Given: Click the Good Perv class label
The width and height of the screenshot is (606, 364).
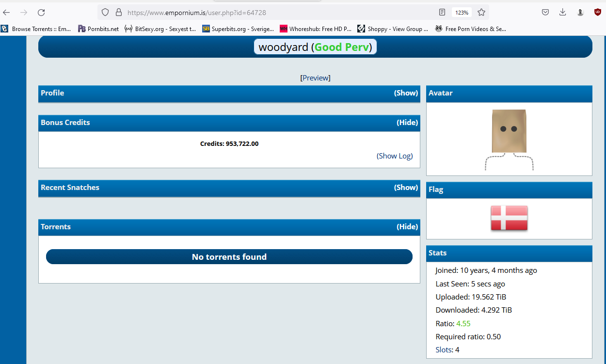Looking at the screenshot, I should tap(343, 47).
